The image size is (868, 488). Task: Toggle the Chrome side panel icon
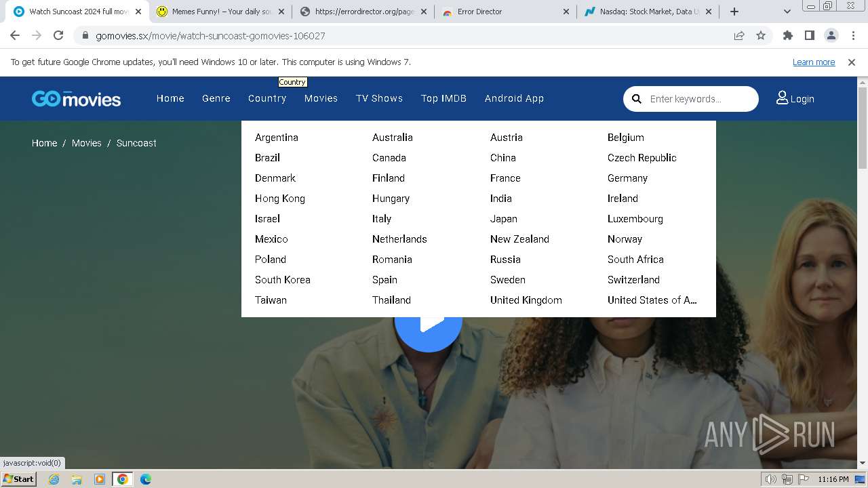point(810,36)
